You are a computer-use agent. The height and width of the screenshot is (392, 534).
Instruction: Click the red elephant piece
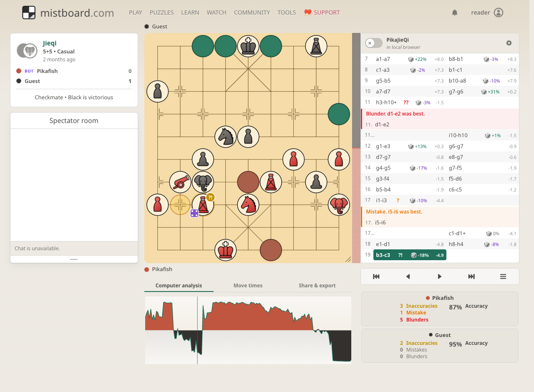(x=339, y=205)
